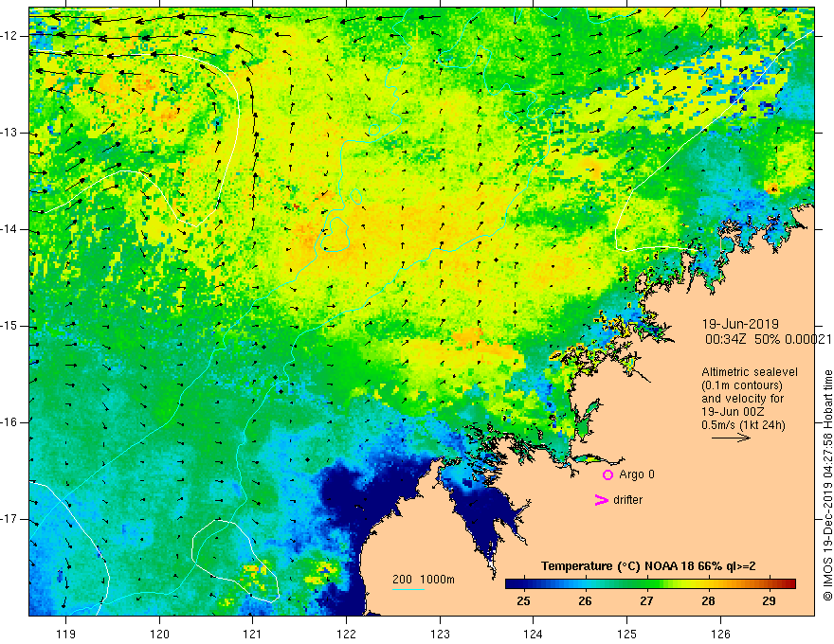Click the longitude axis label 124
Image resolution: width=834 pixels, height=644 pixels.
pos(533,634)
